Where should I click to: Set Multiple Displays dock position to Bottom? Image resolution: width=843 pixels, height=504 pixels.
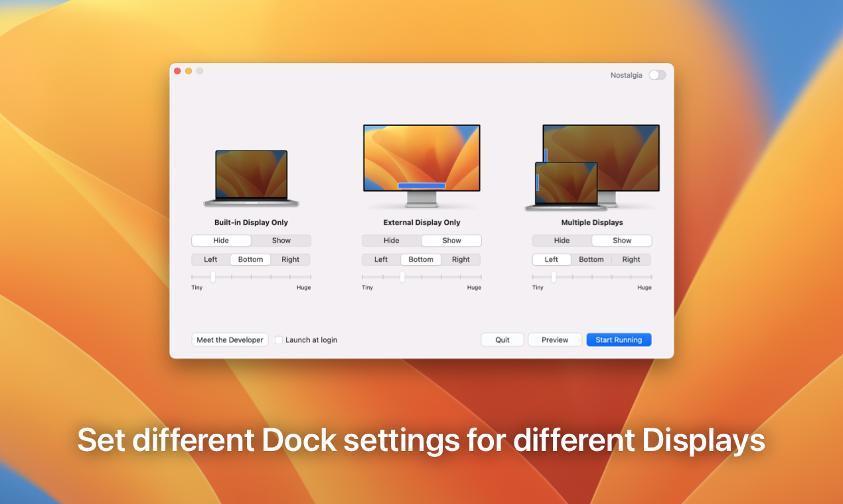(x=591, y=259)
